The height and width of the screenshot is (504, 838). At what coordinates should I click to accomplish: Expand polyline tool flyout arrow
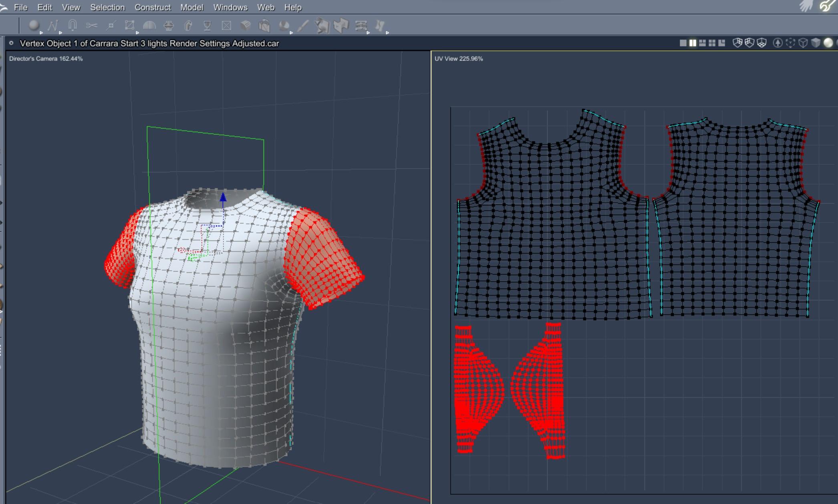(60, 32)
